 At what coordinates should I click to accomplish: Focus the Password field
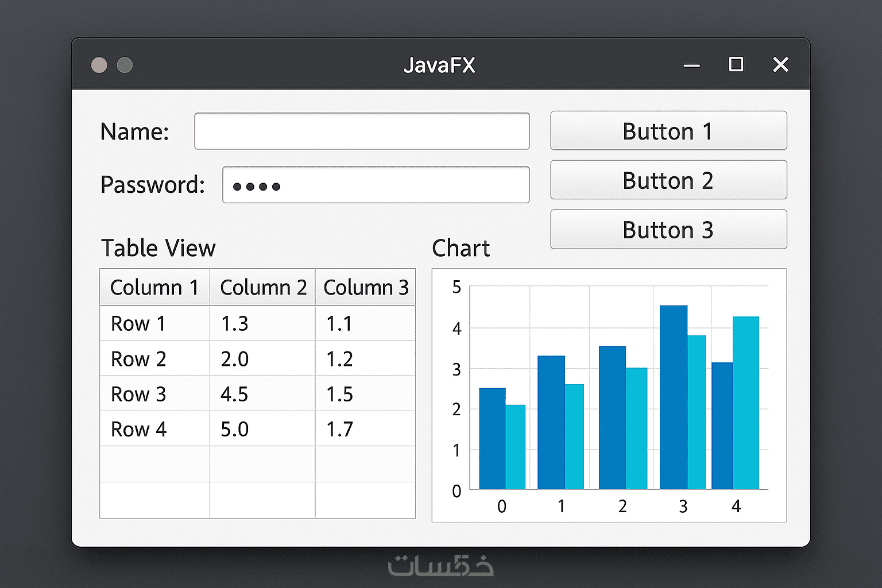click(376, 185)
